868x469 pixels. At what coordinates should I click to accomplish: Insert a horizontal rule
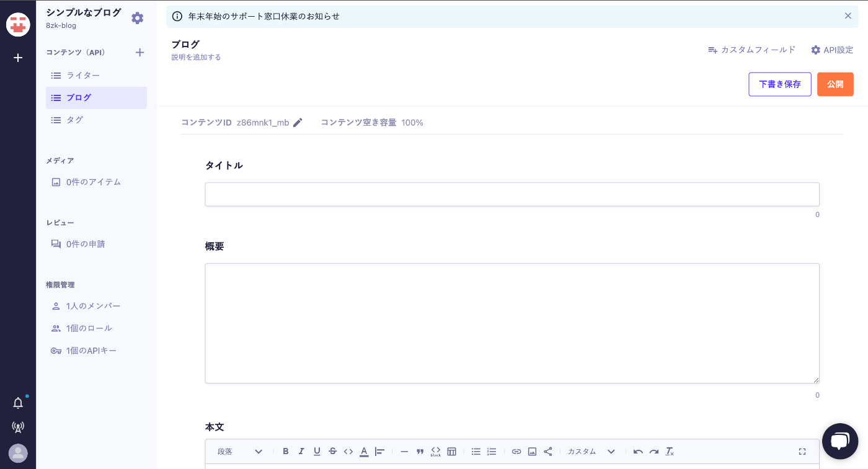(x=404, y=452)
